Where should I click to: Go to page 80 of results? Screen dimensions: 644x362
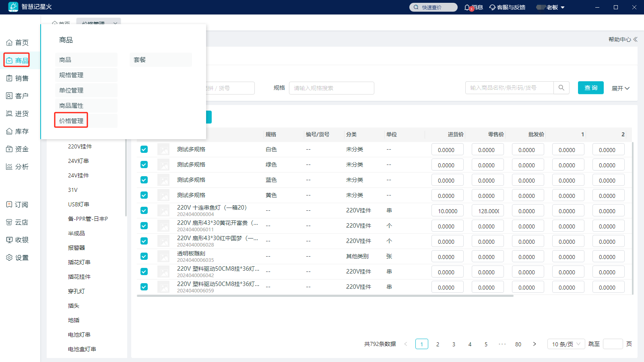coord(518,344)
